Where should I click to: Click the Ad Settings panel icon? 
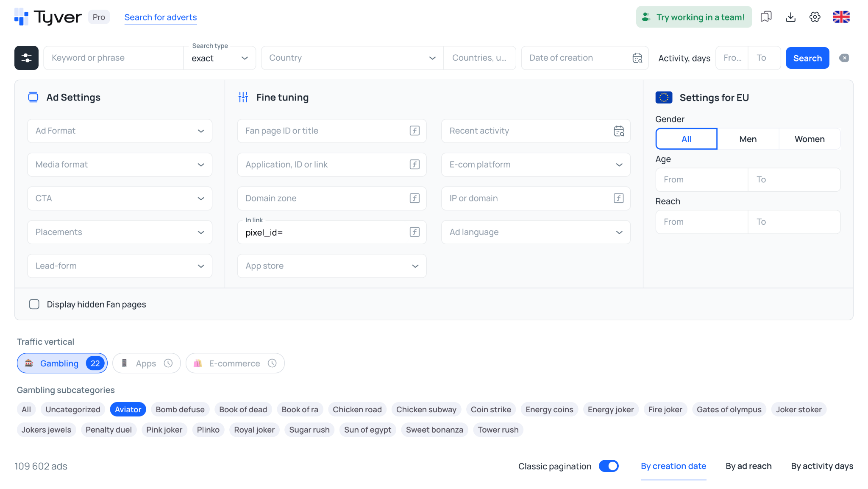[x=33, y=97]
